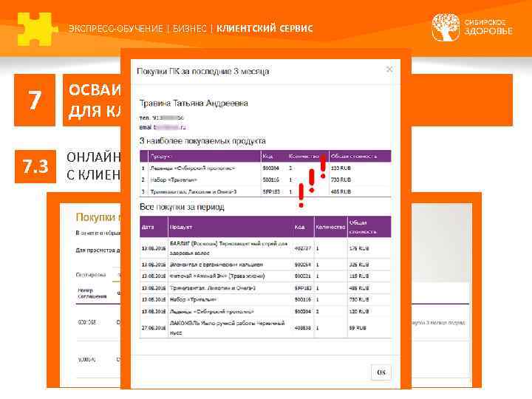532x399 pixels.
Task: Select the 'Бизнес' header label
Action: 189,29
